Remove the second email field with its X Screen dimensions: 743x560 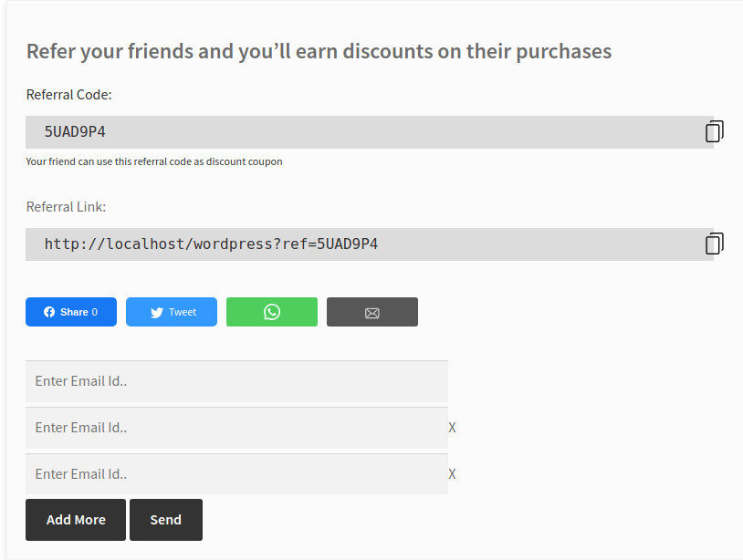click(x=452, y=427)
